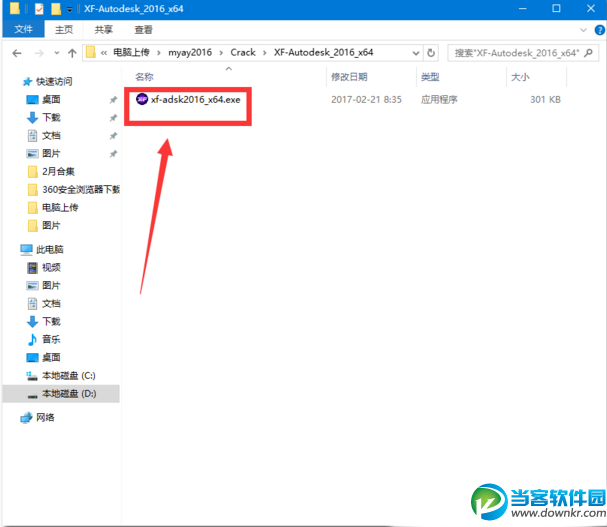Open the recent locations dropdown arrow

pyautogui.click(x=57, y=53)
